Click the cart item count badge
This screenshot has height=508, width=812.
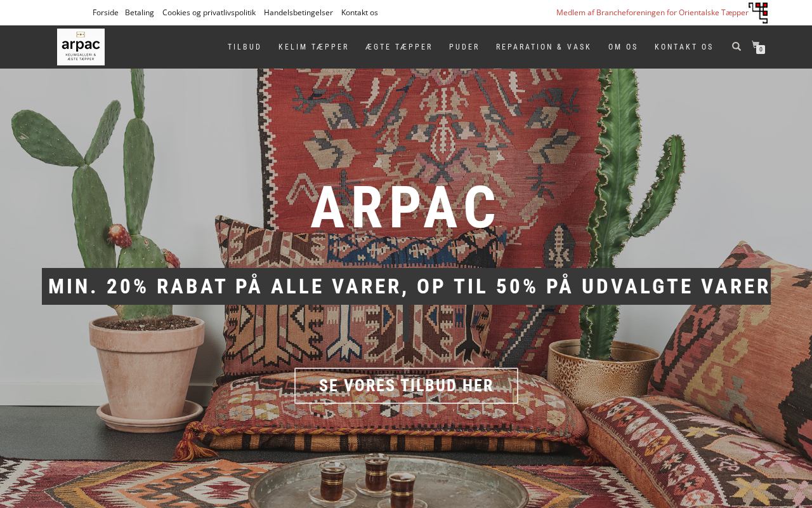pyautogui.click(x=761, y=50)
